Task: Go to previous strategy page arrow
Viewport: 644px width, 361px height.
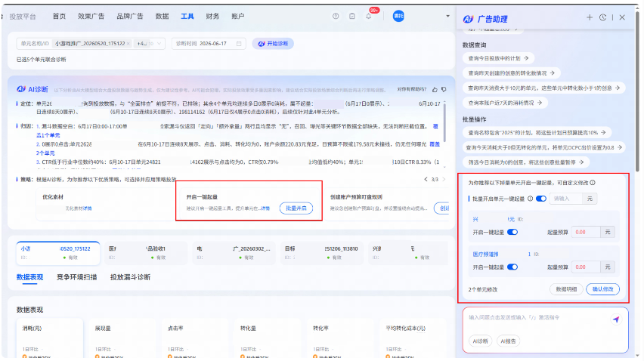Action: (426, 179)
